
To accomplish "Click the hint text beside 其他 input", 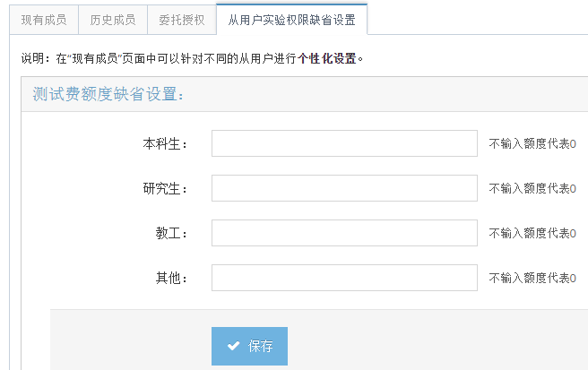I will click(x=532, y=278).
